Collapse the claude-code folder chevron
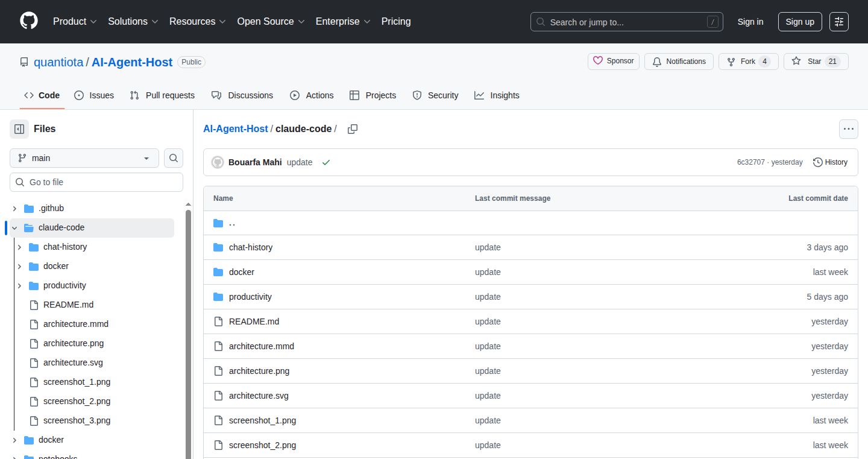868x459 pixels. click(x=14, y=228)
